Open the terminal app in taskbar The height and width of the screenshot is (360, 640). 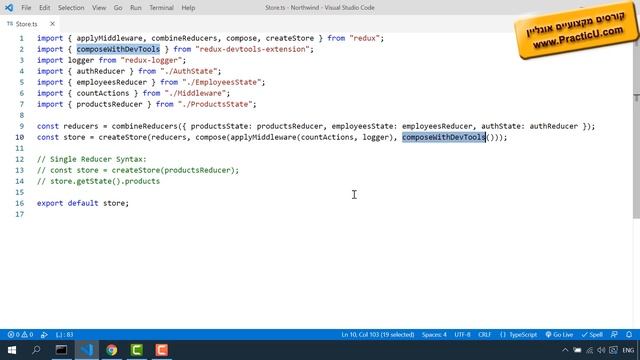click(x=62, y=350)
